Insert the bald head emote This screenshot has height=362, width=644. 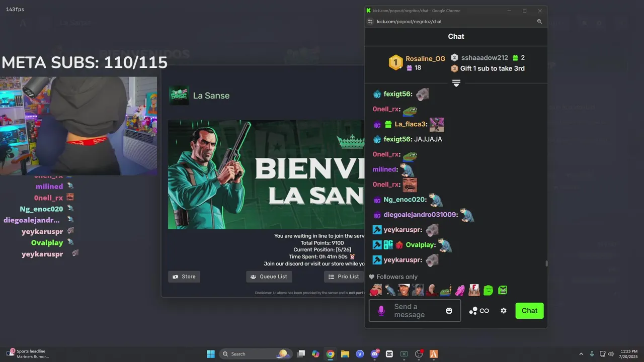(432, 290)
